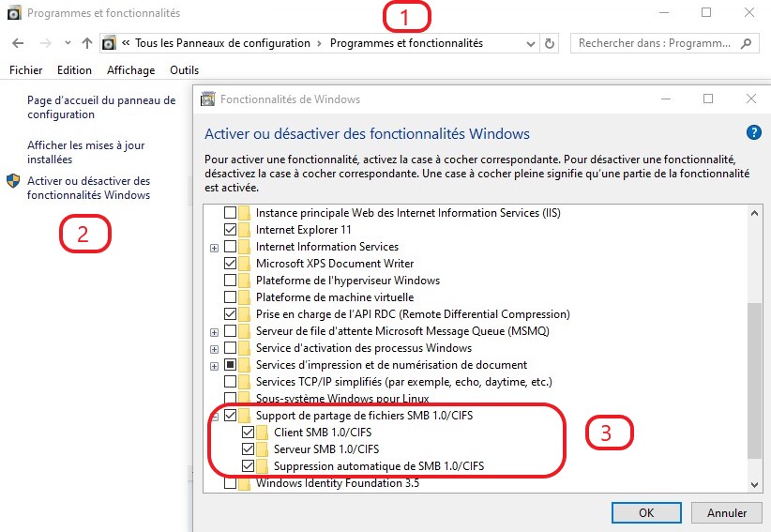This screenshot has width=771, height=532.
Task: Click folder icon of Prise en charge API RDC
Action: 245,314
